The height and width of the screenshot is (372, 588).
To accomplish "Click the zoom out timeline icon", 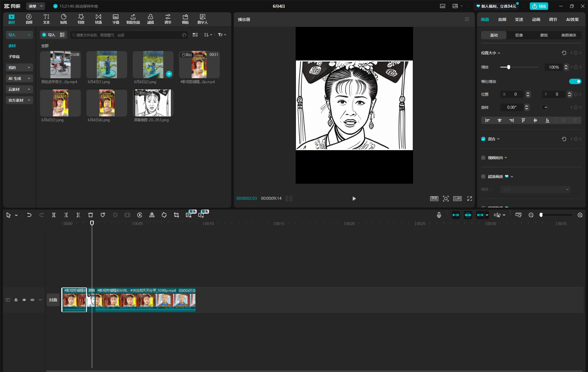I will click(531, 215).
